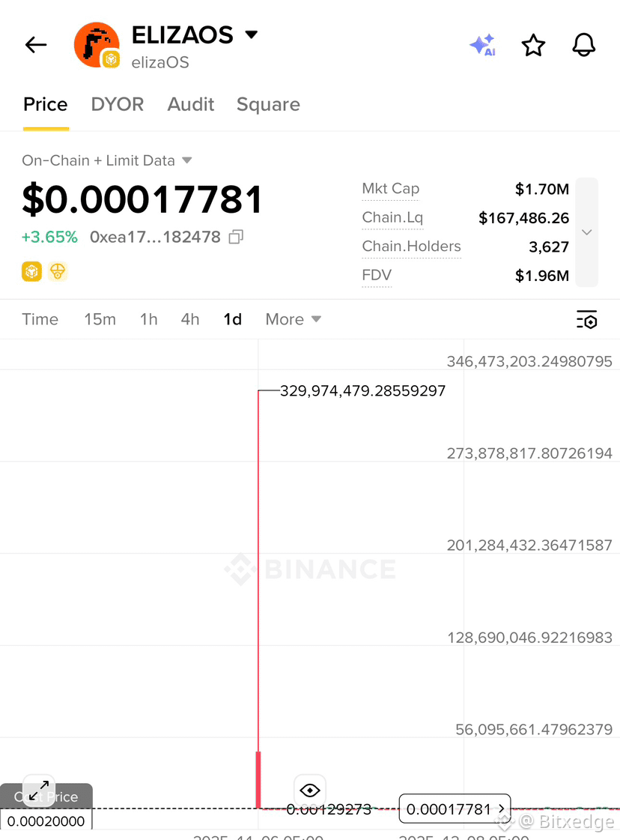Copy the contract address icon
Image resolution: width=620 pixels, height=840 pixels.
pyautogui.click(x=236, y=237)
